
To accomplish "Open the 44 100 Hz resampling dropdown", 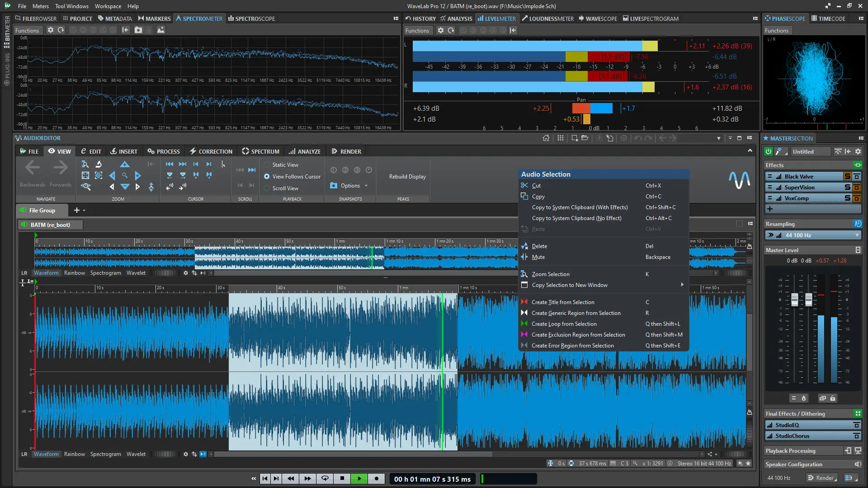I will [x=857, y=235].
